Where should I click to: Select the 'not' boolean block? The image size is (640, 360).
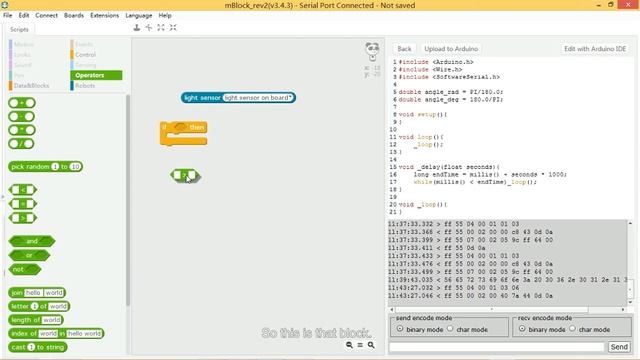(24, 269)
